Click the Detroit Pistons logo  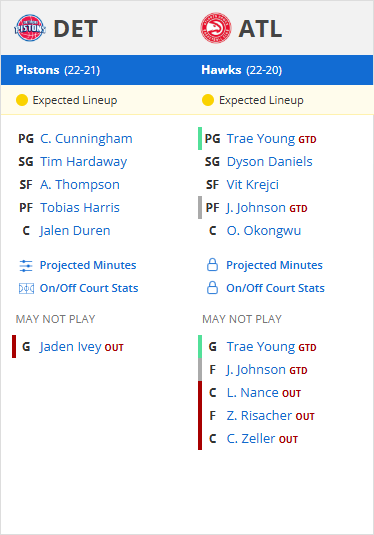pyautogui.click(x=30, y=28)
